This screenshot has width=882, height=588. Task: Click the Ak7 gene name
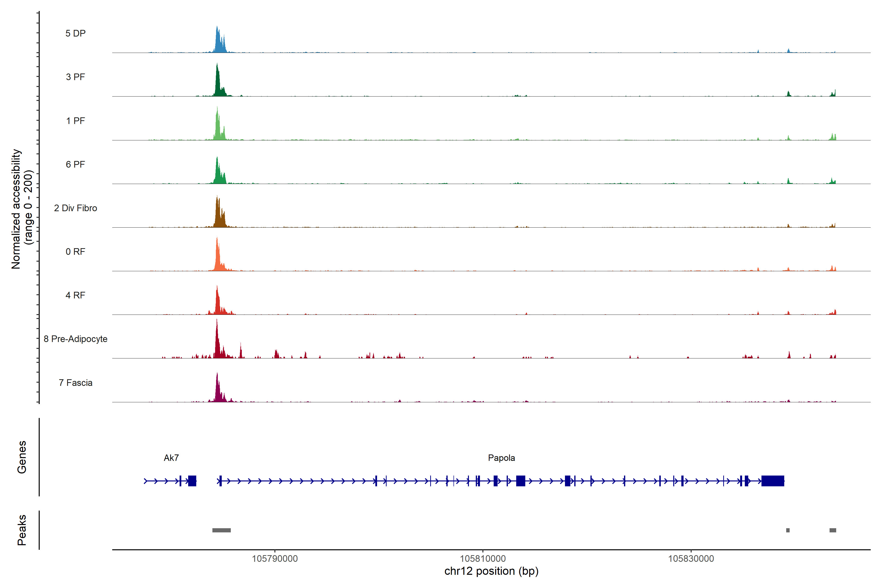[x=171, y=458]
